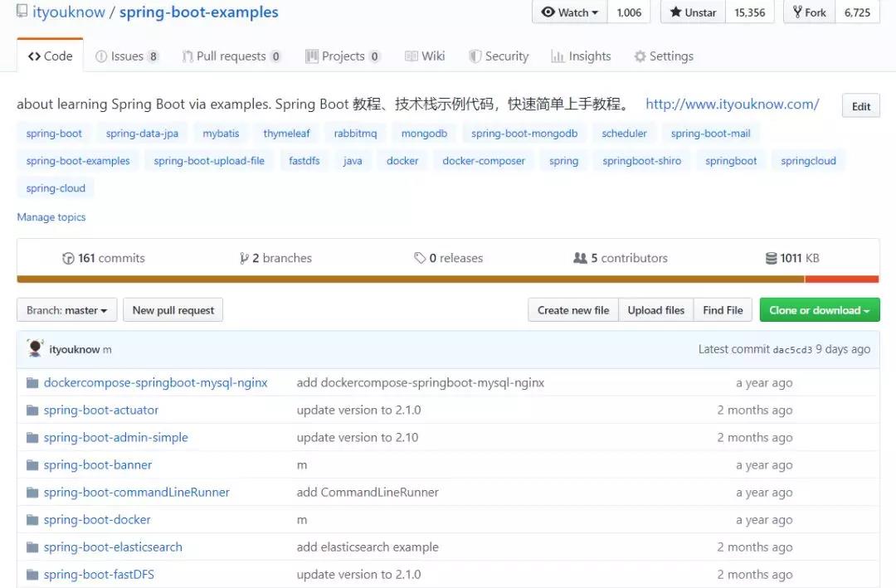Click the ityouknow avatar in the latest commit row
Viewport: 896px width, 588px height.
[x=35, y=348]
